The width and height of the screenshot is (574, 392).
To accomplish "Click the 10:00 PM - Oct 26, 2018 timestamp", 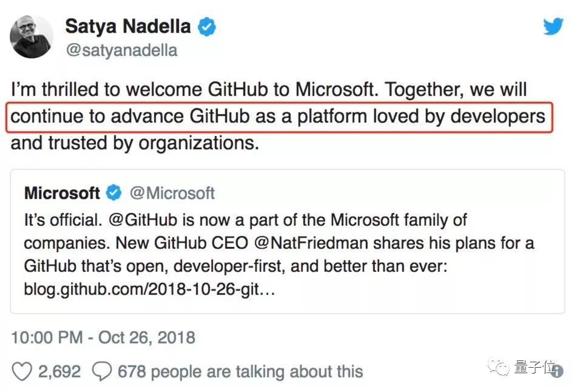I will tap(103, 337).
